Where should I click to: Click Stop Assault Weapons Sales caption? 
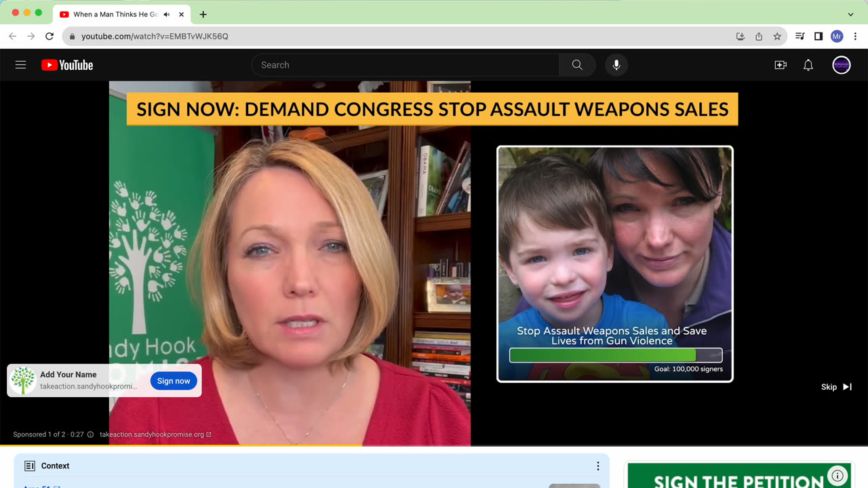612,335
